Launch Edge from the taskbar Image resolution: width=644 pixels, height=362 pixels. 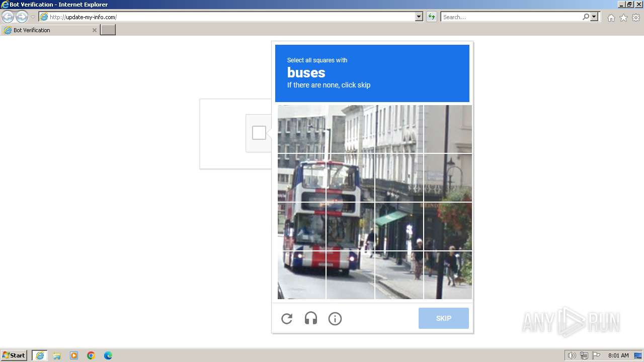[x=108, y=355]
